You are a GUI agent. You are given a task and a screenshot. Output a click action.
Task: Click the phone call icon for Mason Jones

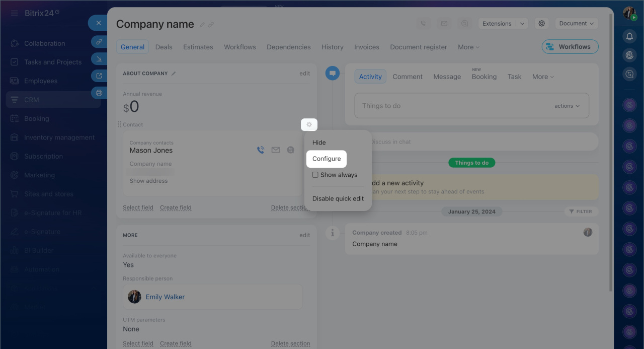point(261,150)
